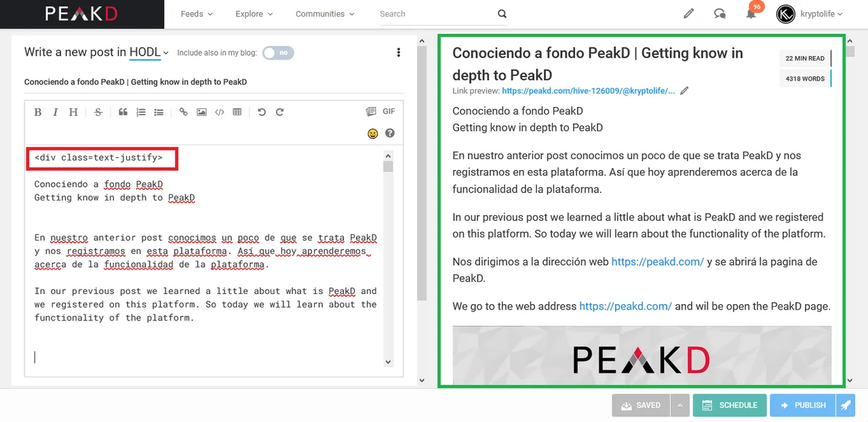This screenshot has width=868, height=422.
Task: Click the div class=text-justify line in editor
Action: click(98, 158)
